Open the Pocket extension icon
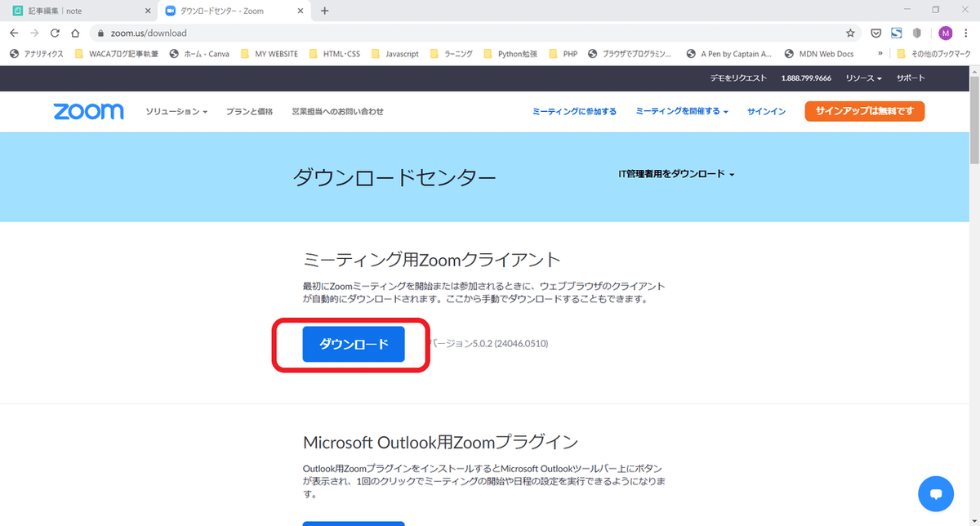Image resolution: width=980 pixels, height=526 pixels. click(x=875, y=33)
